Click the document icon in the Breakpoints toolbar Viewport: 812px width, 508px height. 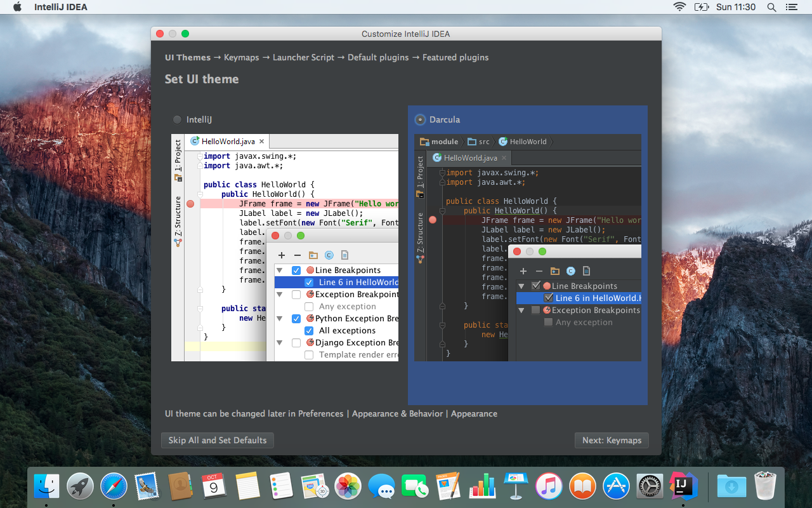[x=343, y=255]
